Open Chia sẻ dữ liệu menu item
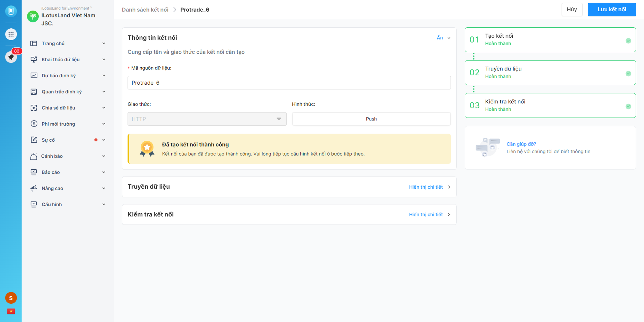This screenshot has width=644, height=322. (x=68, y=108)
